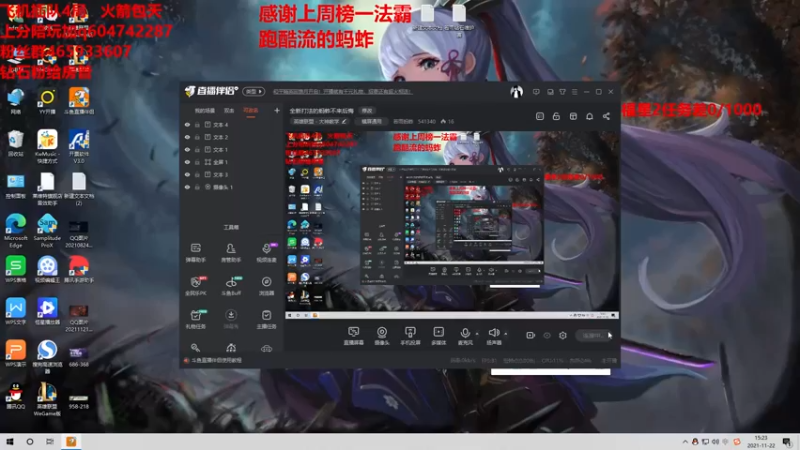The width and height of the screenshot is (800, 450).
Task: Toggle the padlock icon above preview
Action: (556, 116)
